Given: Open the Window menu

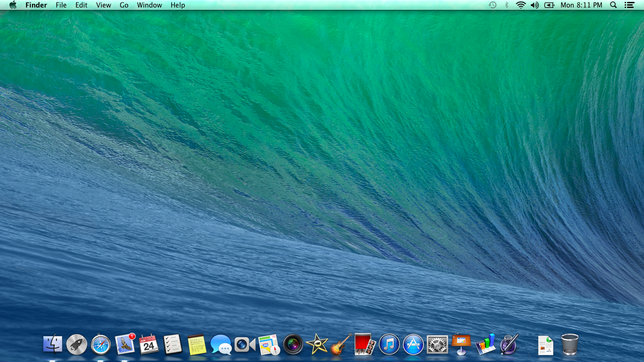Looking at the screenshot, I should (x=149, y=5).
